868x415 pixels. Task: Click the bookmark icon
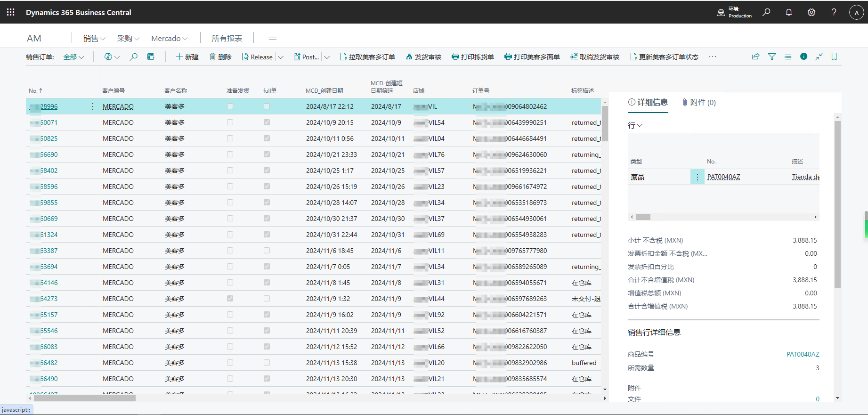coord(834,57)
